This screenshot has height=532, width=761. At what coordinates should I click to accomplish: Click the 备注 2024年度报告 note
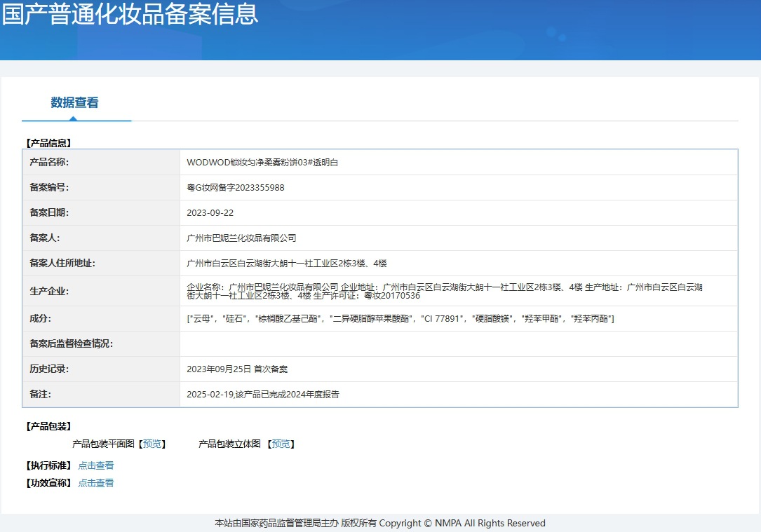[x=263, y=395]
